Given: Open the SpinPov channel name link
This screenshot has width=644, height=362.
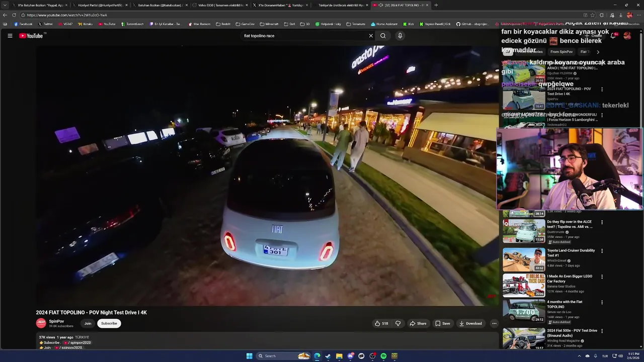Looking at the screenshot, I should coord(56,321).
